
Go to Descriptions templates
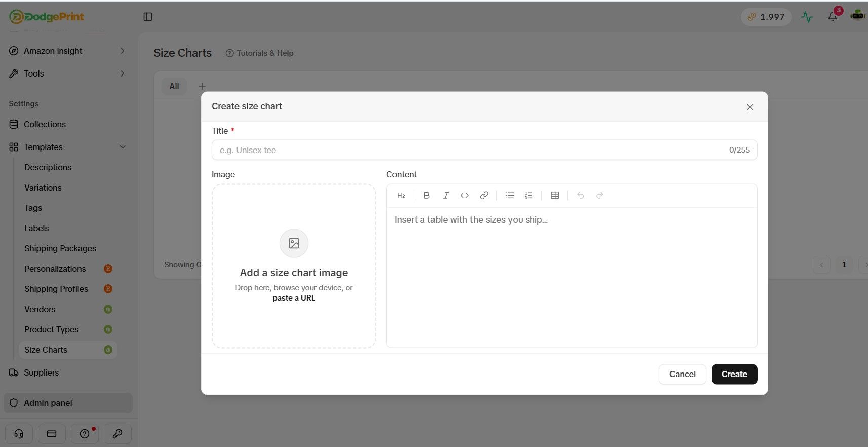tap(48, 167)
